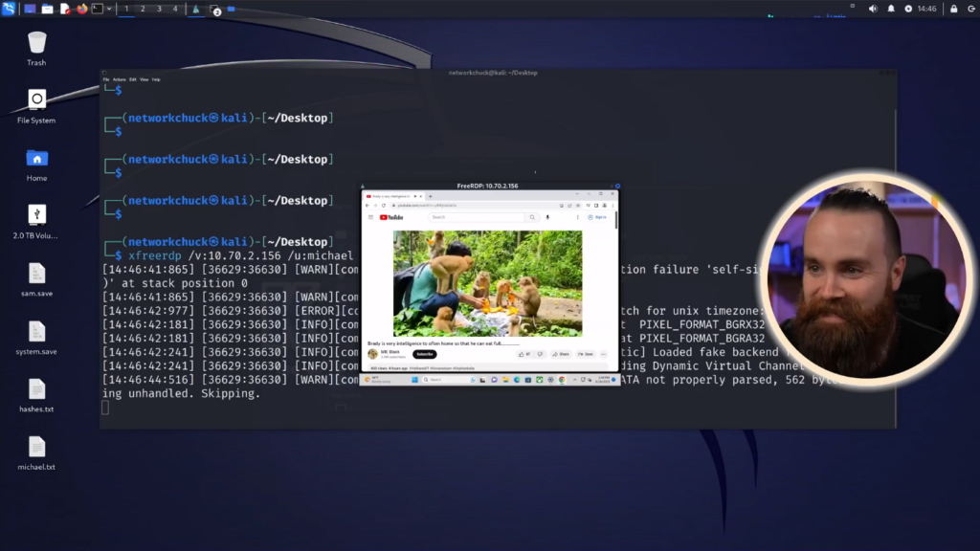Click the volume speaker icon in panel
The width and height of the screenshot is (980, 551).
(x=873, y=9)
